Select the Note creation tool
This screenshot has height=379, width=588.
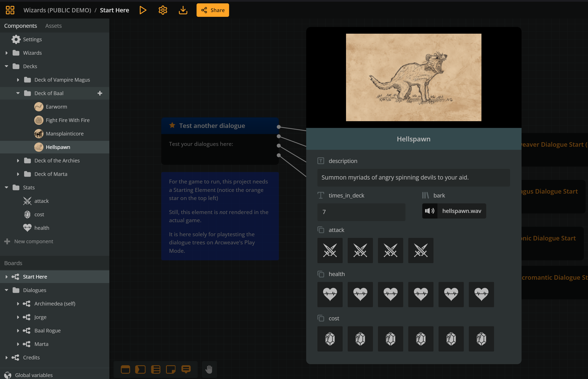170,369
